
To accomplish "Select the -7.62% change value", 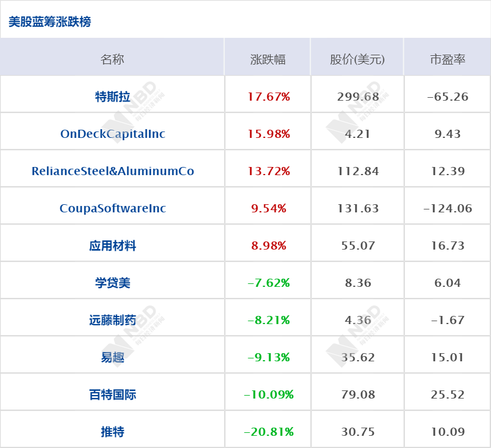I will 269,283.
